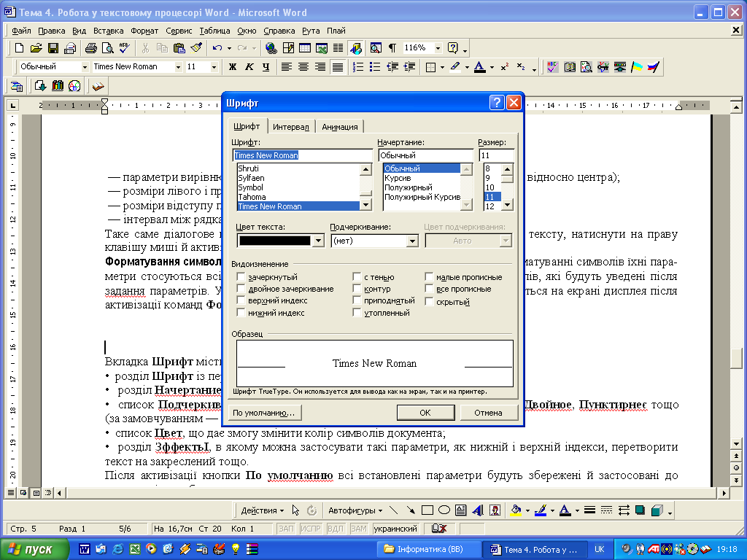Choose the highlight marker color tool
The height and width of the screenshot is (560, 747).
[x=455, y=67]
